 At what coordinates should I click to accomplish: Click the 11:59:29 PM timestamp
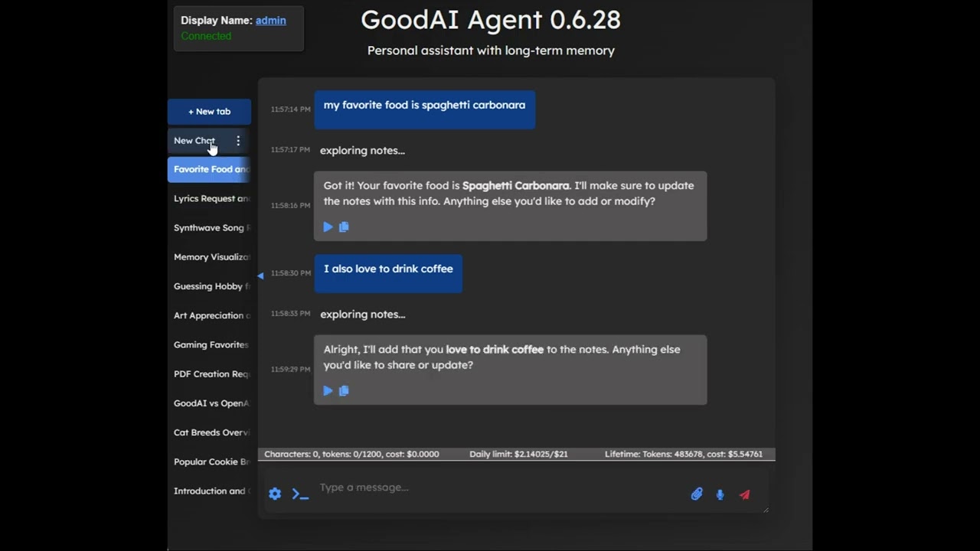pyautogui.click(x=290, y=370)
